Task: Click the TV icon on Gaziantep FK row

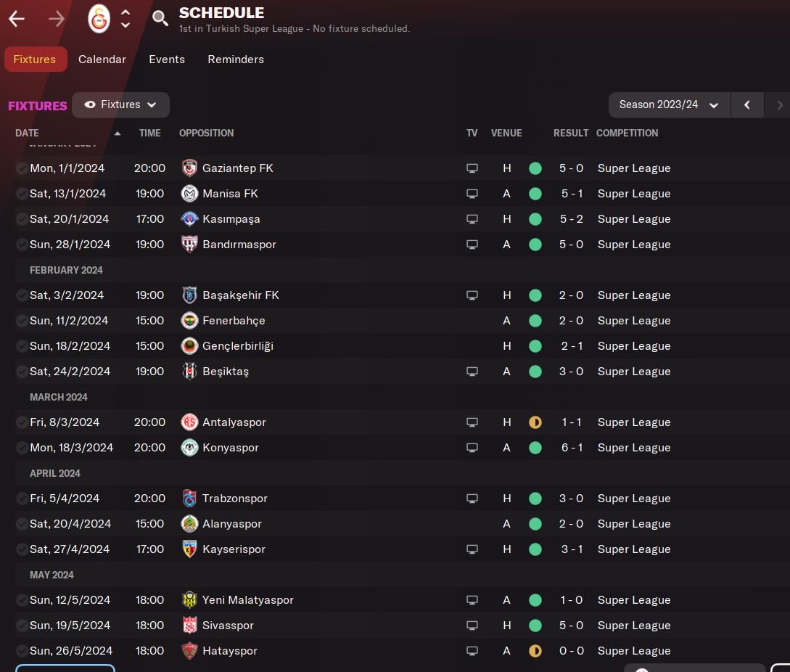Action: point(472,168)
